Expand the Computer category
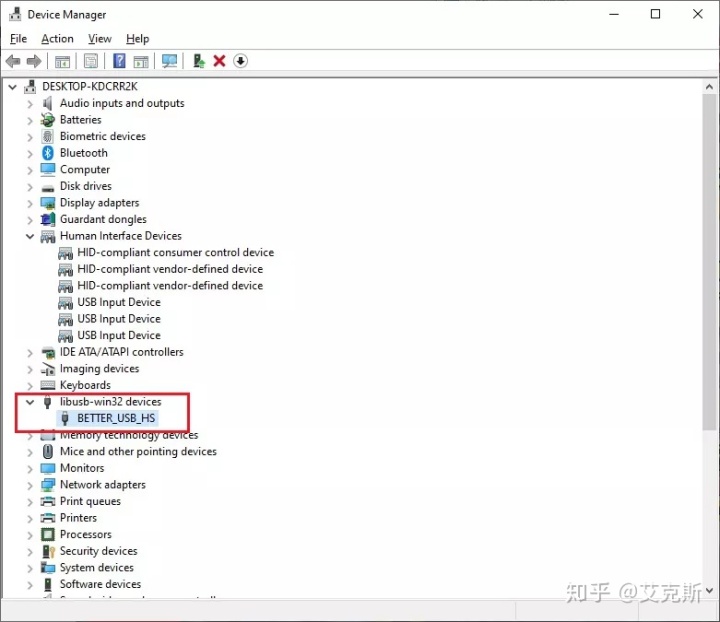This screenshot has width=720, height=622. click(30, 170)
